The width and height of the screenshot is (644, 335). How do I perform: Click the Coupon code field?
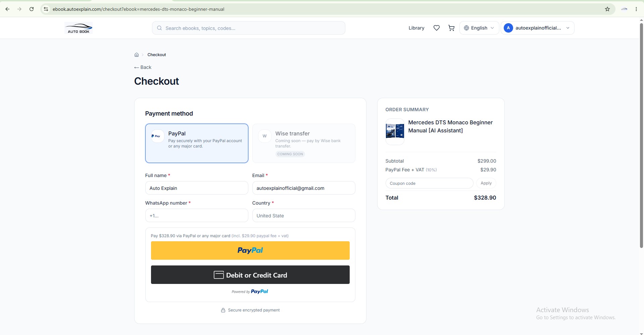(429, 183)
